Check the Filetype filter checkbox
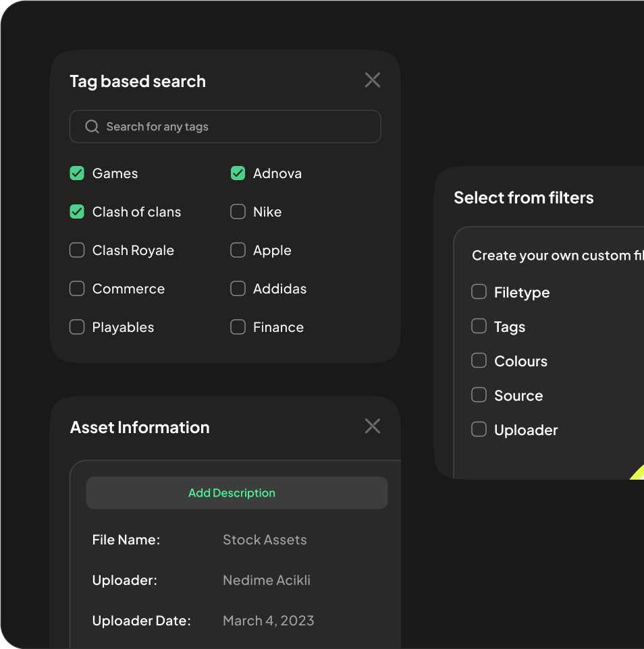This screenshot has width=644, height=649. point(479,292)
